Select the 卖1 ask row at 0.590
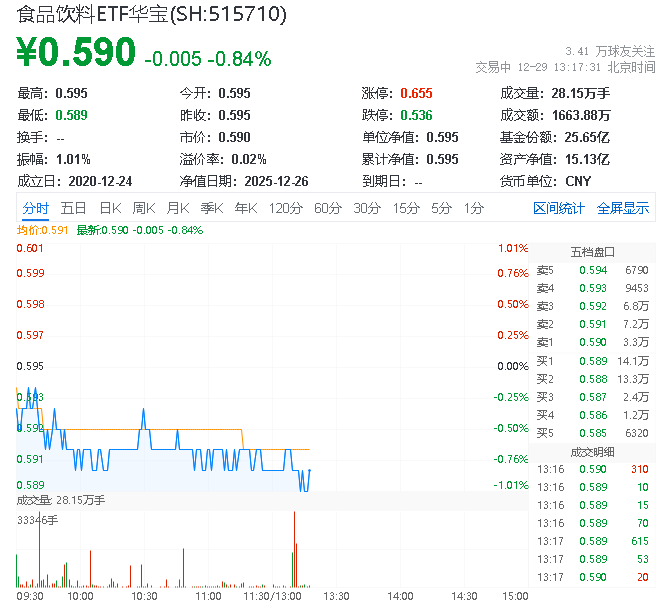The height and width of the screenshot is (615, 656). click(592, 342)
